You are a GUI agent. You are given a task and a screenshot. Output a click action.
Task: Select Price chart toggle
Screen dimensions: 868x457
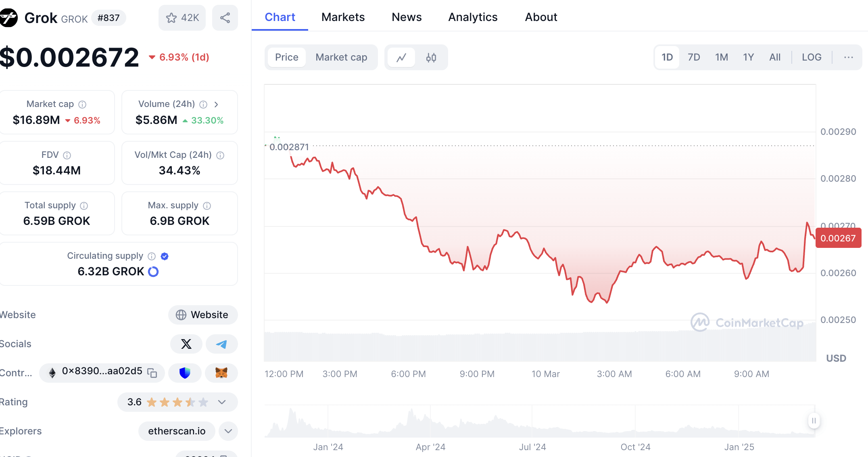(x=287, y=57)
